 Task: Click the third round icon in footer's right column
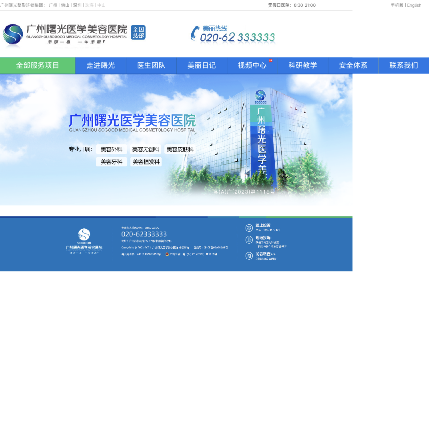click(x=249, y=256)
